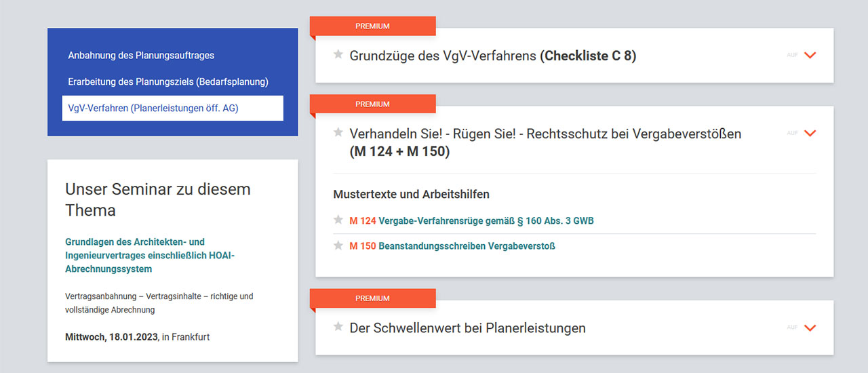Image resolution: width=868 pixels, height=373 pixels.
Task: Open Anbahnung des Planungsauftrages menu item
Action: click(x=141, y=55)
